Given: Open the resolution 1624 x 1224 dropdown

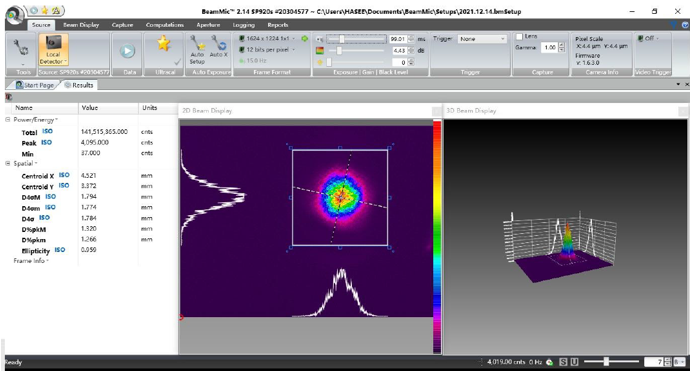Looking at the screenshot, I should coord(267,39).
